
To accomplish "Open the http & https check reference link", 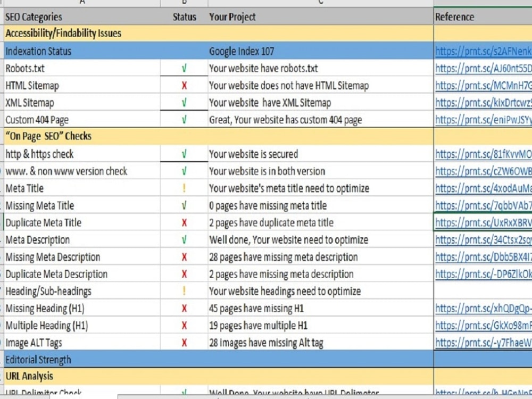I will click(484, 154).
